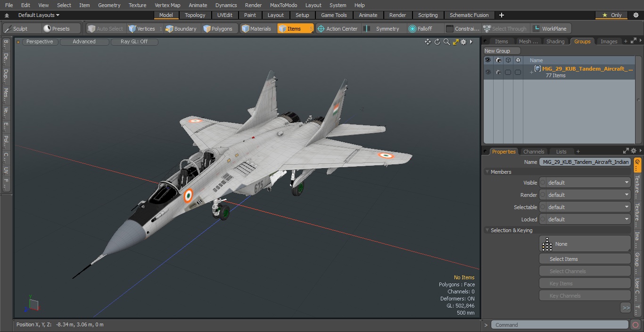
Task: Open the Properties panel gear settings
Action: 634,151
